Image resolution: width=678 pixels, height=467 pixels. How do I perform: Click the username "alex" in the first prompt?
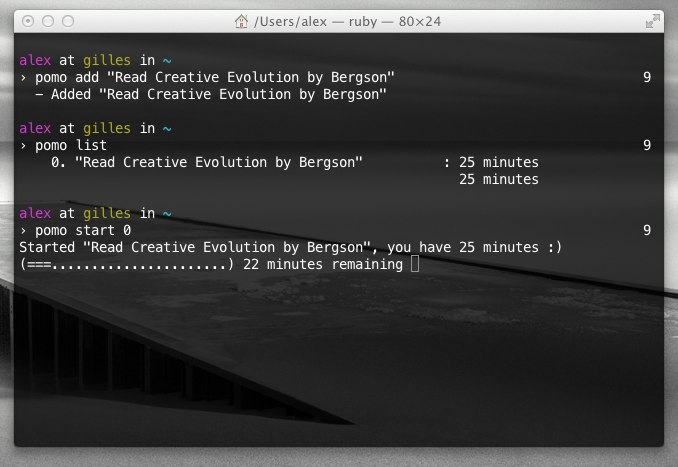tap(35, 60)
